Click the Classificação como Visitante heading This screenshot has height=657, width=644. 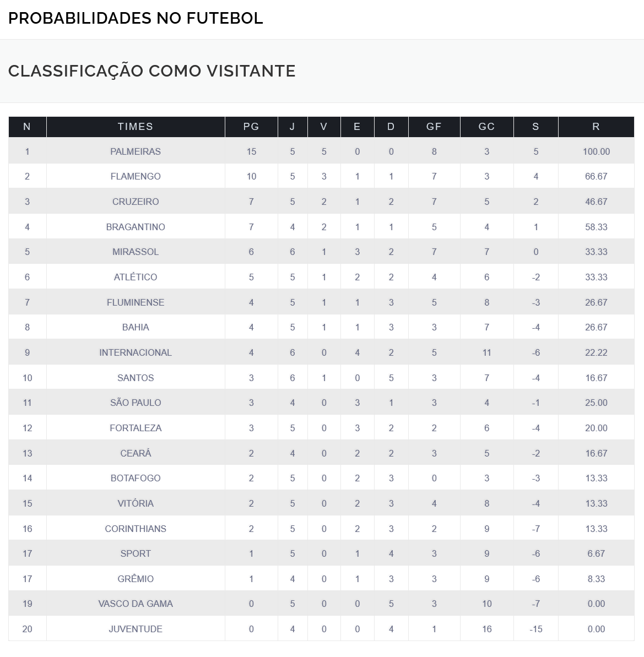[152, 71]
